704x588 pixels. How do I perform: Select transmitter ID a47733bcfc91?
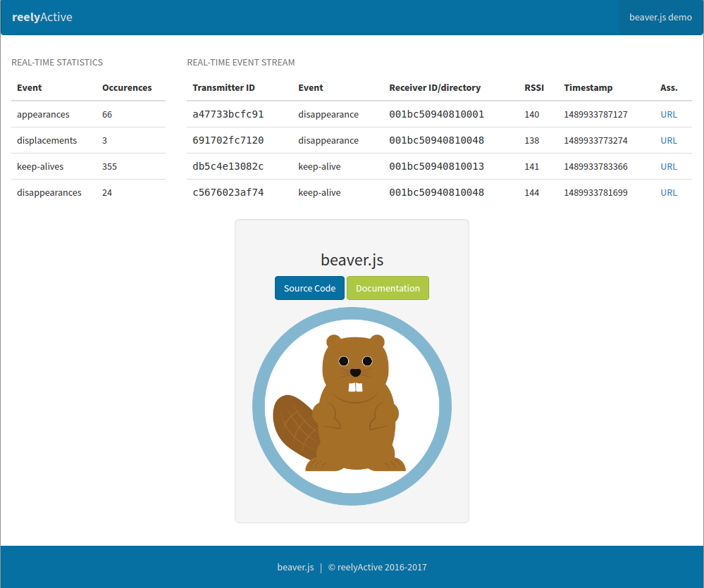[228, 114]
